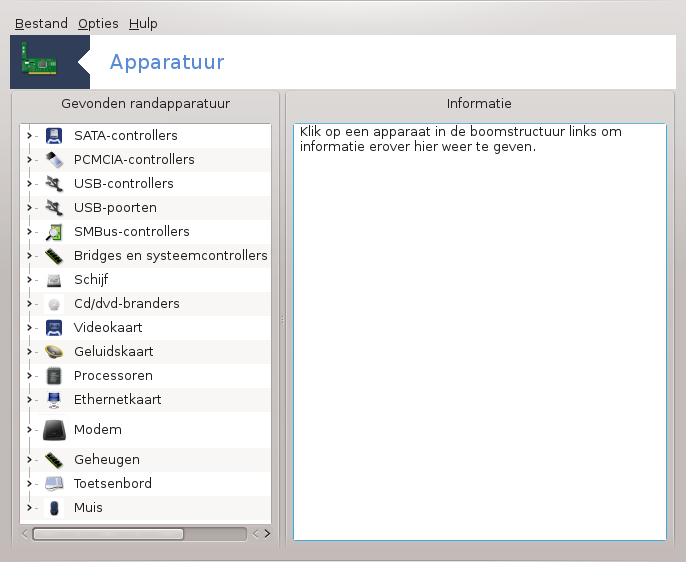Screen dimensions: 686x562
Task: Open the Bestand menu
Action: [41, 24]
